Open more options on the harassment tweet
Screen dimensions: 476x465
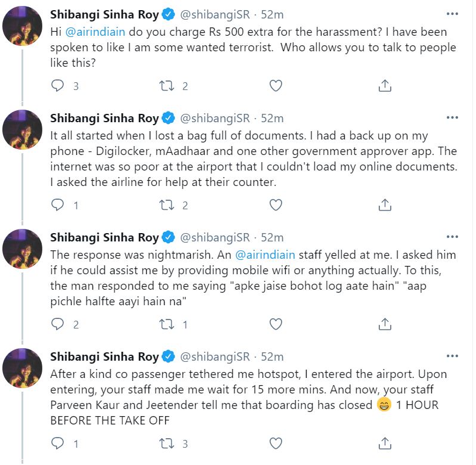tap(453, 14)
